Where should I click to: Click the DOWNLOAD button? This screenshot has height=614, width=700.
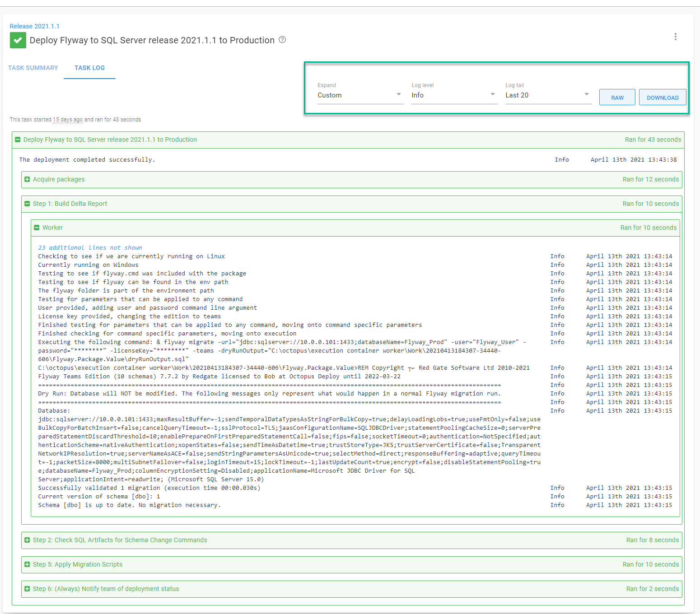(x=662, y=97)
